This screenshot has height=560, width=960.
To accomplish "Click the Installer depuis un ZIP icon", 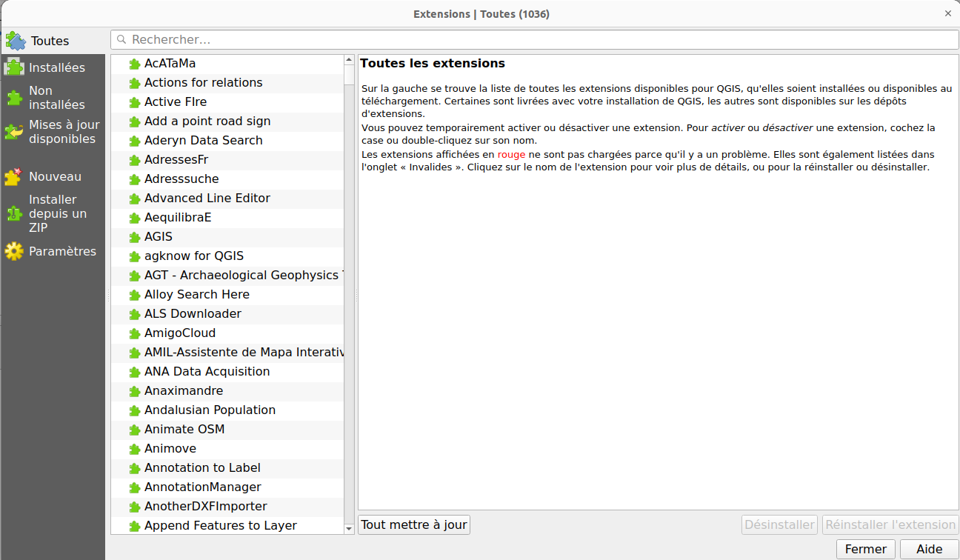I will [15, 214].
